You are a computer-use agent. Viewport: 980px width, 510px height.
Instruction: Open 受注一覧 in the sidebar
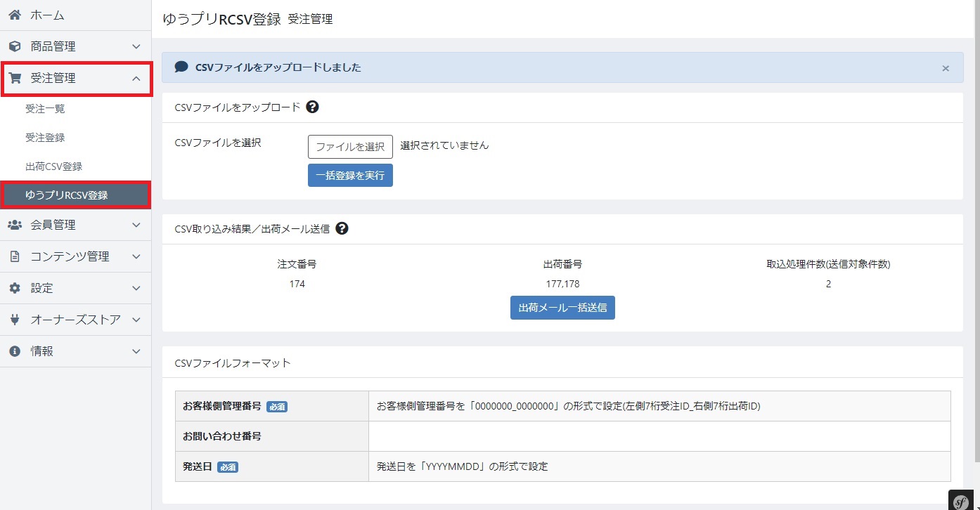pos(45,109)
